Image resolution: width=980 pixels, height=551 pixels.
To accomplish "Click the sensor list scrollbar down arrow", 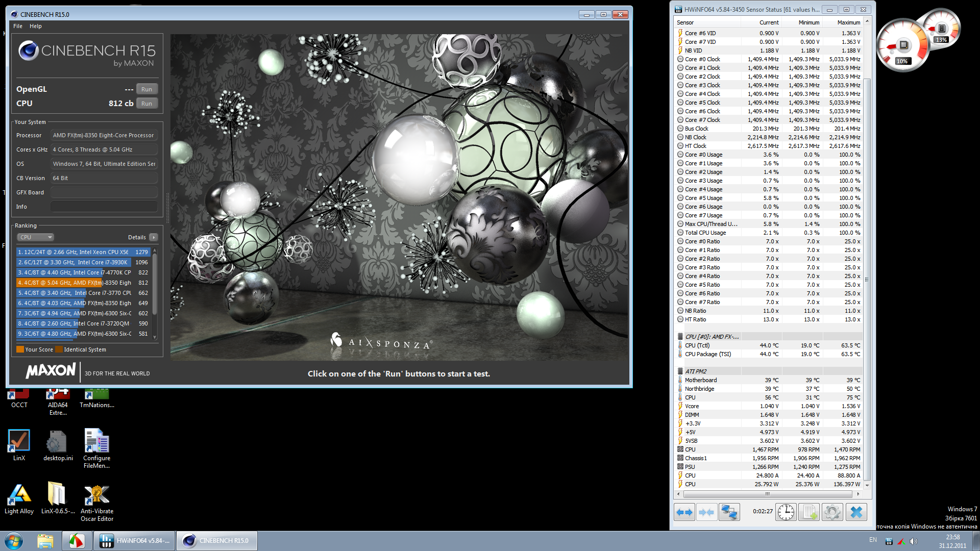I will point(867,485).
